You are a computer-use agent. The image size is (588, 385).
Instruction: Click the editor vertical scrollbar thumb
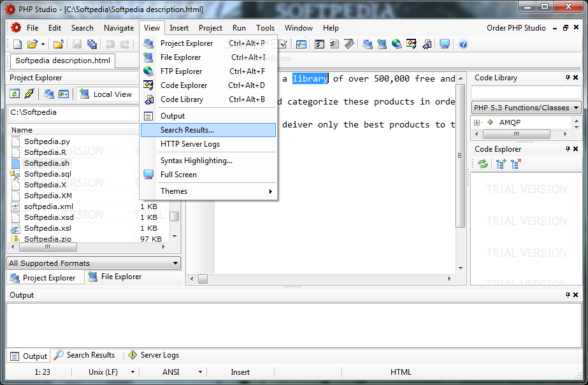(x=460, y=156)
